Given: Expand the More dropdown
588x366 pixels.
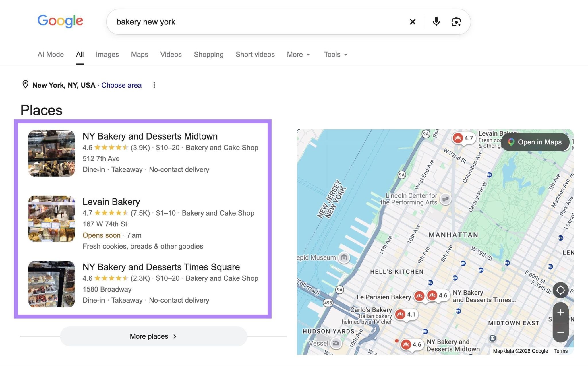Looking at the screenshot, I should pyautogui.click(x=298, y=55).
